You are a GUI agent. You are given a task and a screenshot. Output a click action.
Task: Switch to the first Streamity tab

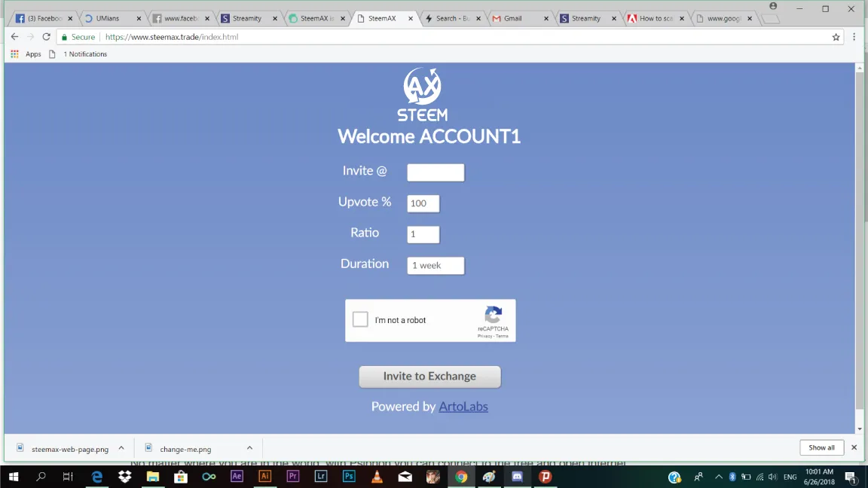pyautogui.click(x=249, y=18)
